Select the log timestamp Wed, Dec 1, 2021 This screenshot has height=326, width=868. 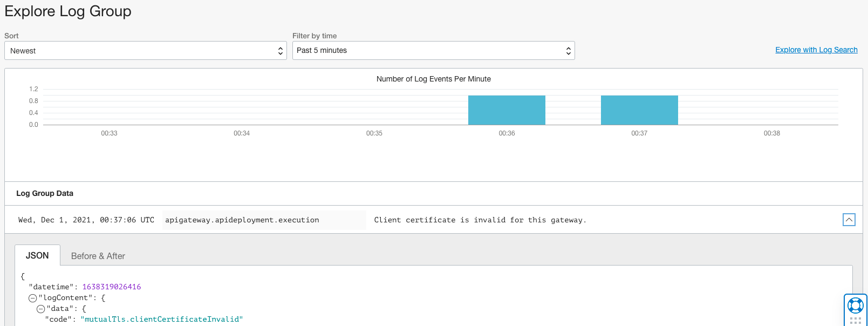86,220
